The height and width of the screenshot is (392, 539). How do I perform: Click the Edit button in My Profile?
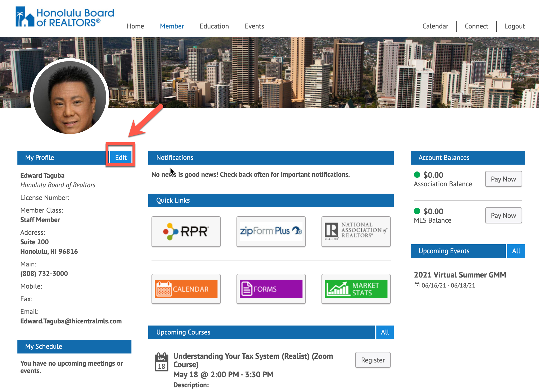point(121,157)
